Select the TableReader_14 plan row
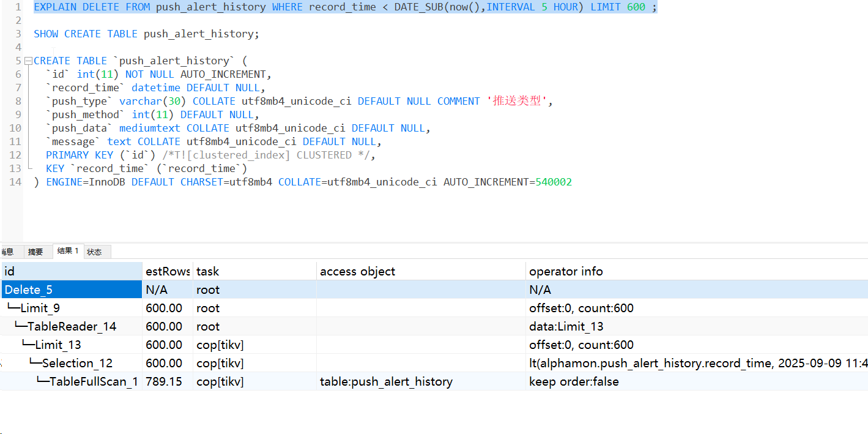The image size is (868, 434). point(72,326)
